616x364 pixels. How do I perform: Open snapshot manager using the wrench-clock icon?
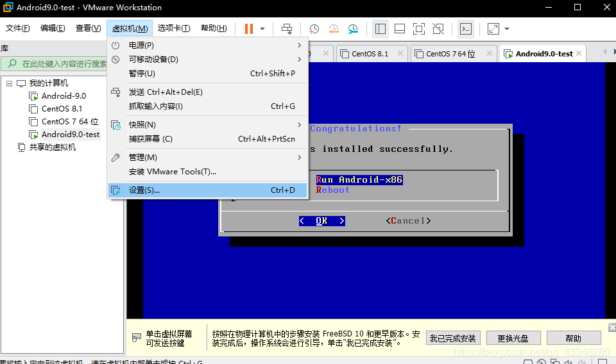pyautogui.click(x=353, y=29)
